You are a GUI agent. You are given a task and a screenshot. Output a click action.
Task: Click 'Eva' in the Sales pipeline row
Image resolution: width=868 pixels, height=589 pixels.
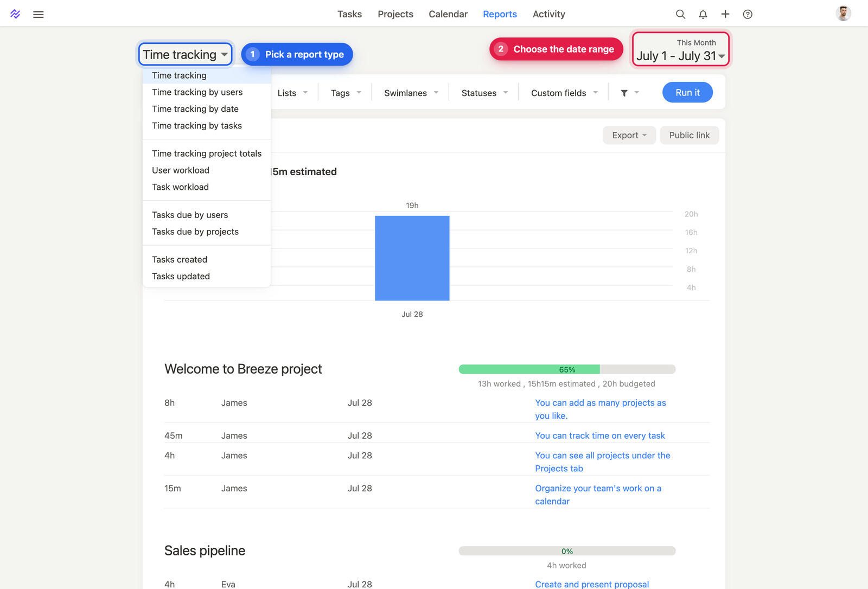(228, 584)
